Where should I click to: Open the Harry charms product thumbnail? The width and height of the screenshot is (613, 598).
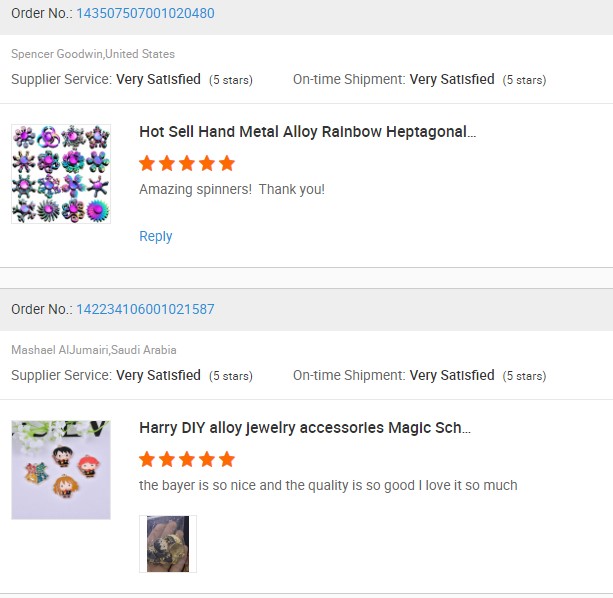click(x=61, y=470)
